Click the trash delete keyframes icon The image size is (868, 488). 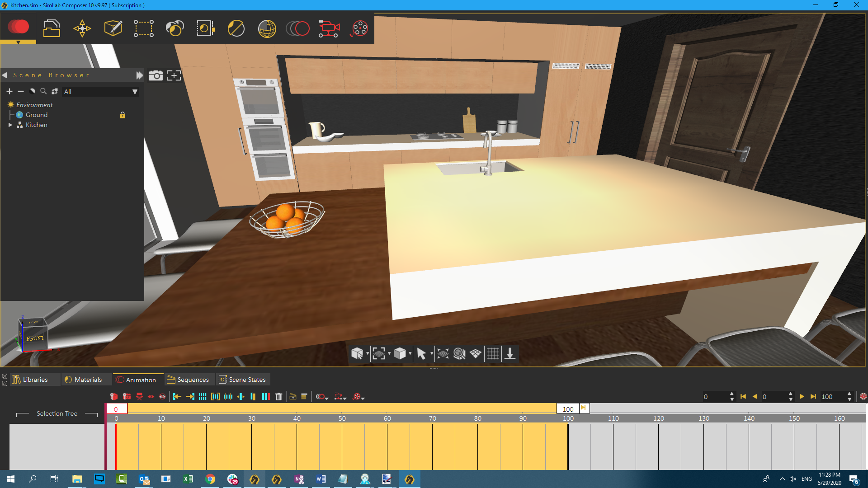coord(278,397)
